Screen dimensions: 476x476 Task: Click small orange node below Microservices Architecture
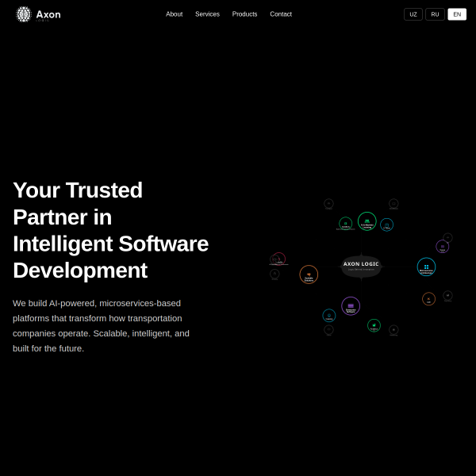click(428, 299)
